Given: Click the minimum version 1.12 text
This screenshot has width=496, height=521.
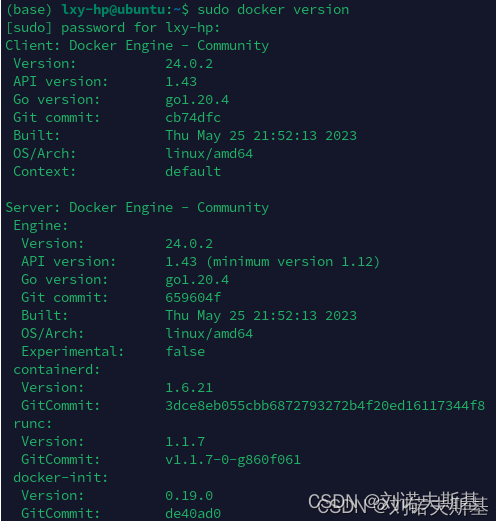Looking at the screenshot, I should (293, 262).
